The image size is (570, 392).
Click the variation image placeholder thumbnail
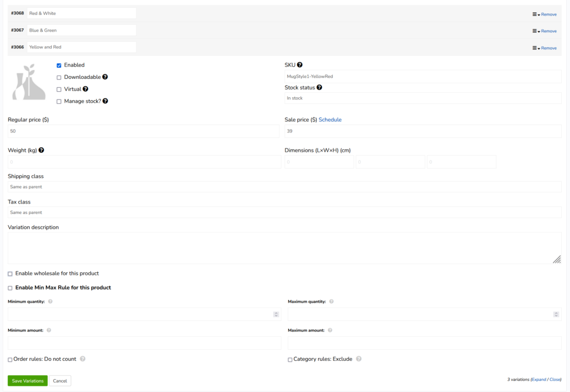pyautogui.click(x=29, y=82)
